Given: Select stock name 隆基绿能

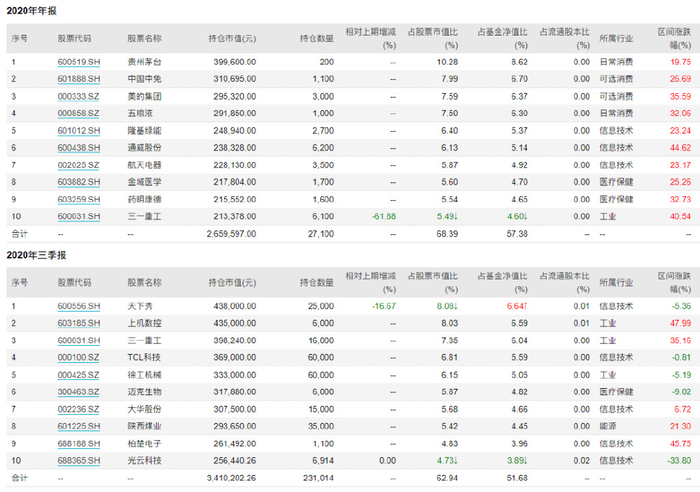Looking at the screenshot, I should (144, 131).
